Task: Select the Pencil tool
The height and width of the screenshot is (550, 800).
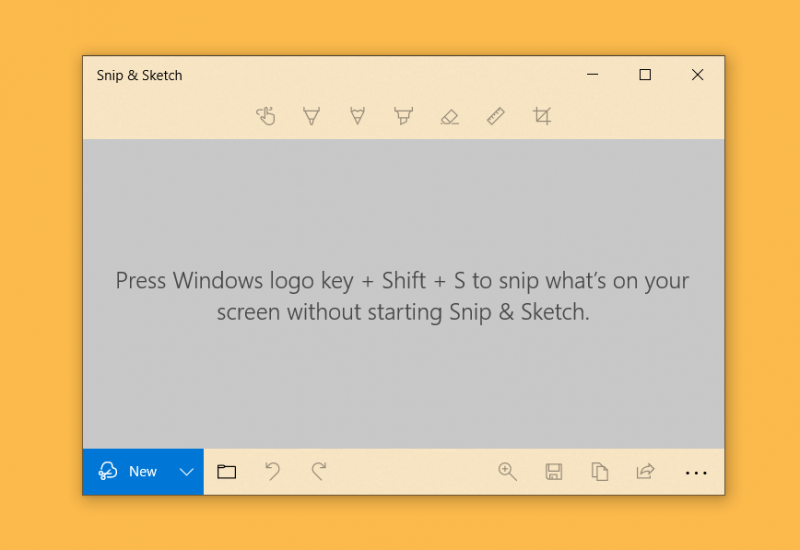Action: tap(357, 116)
